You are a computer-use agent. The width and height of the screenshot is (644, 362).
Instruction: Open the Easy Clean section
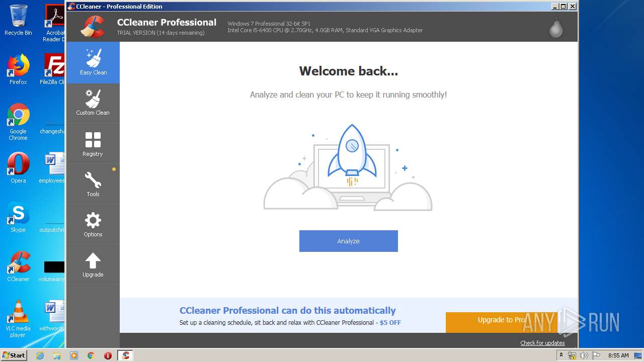click(x=93, y=62)
